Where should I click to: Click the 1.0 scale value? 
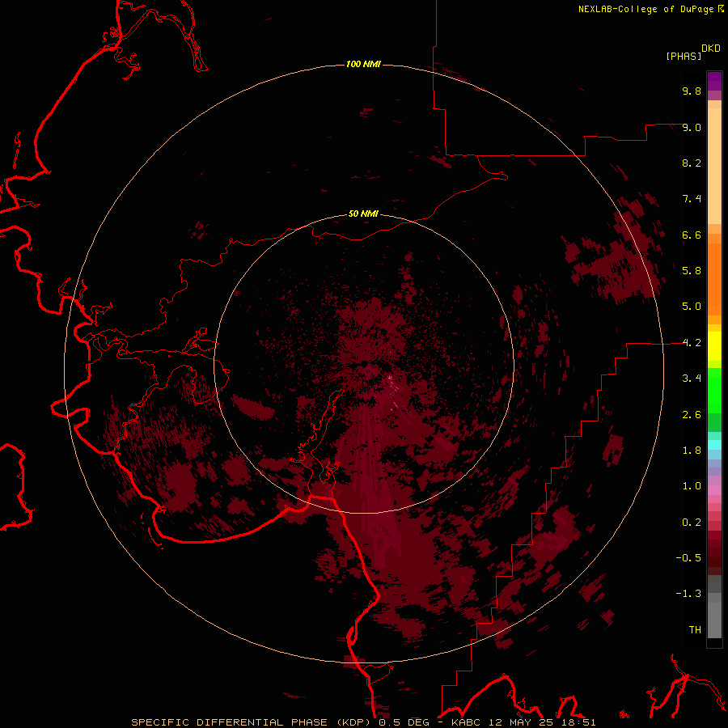coord(692,486)
